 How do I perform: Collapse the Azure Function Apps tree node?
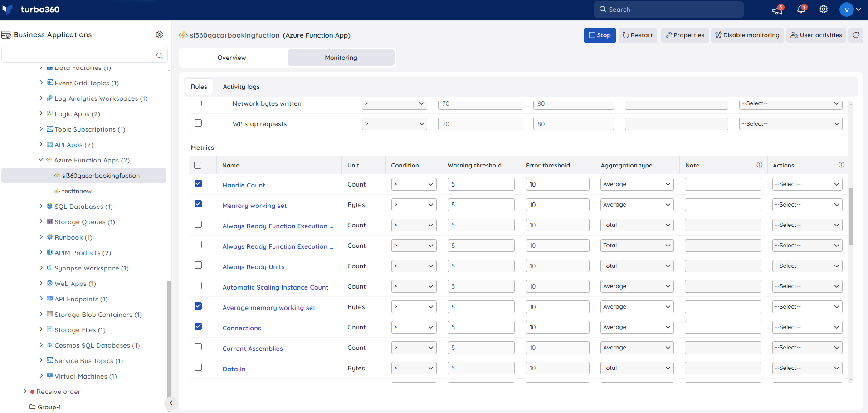[x=41, y=160]
